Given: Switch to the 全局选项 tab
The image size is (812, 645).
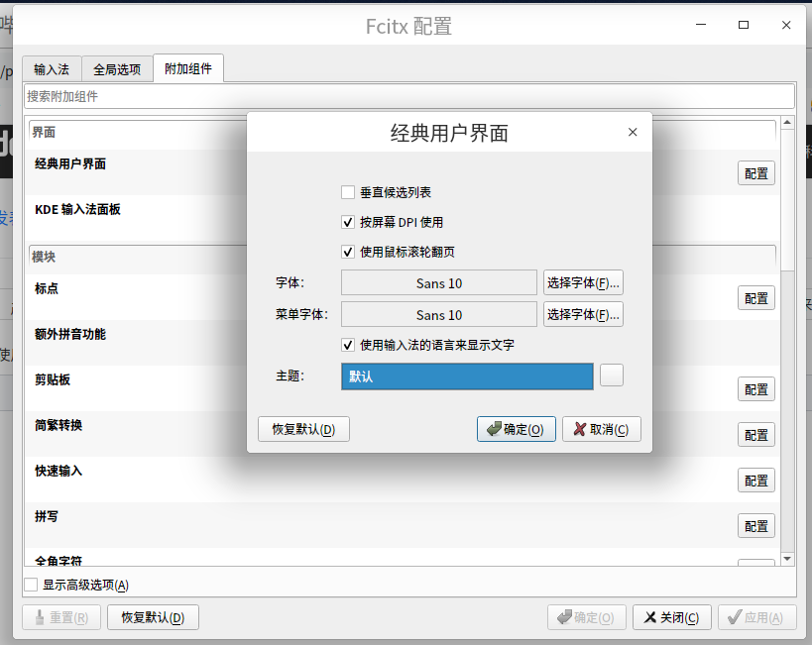Looking at the screenshot, I should pyautogui.click(x=116, y=68).
